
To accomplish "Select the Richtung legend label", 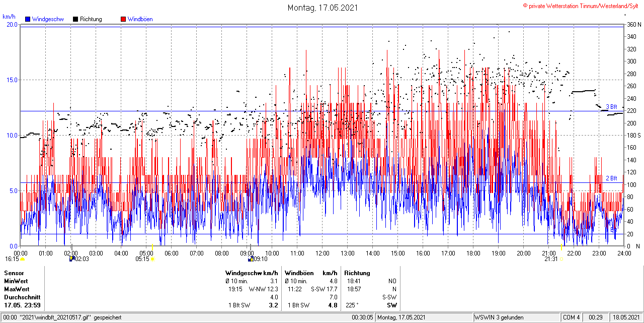I will pos(91,19).
